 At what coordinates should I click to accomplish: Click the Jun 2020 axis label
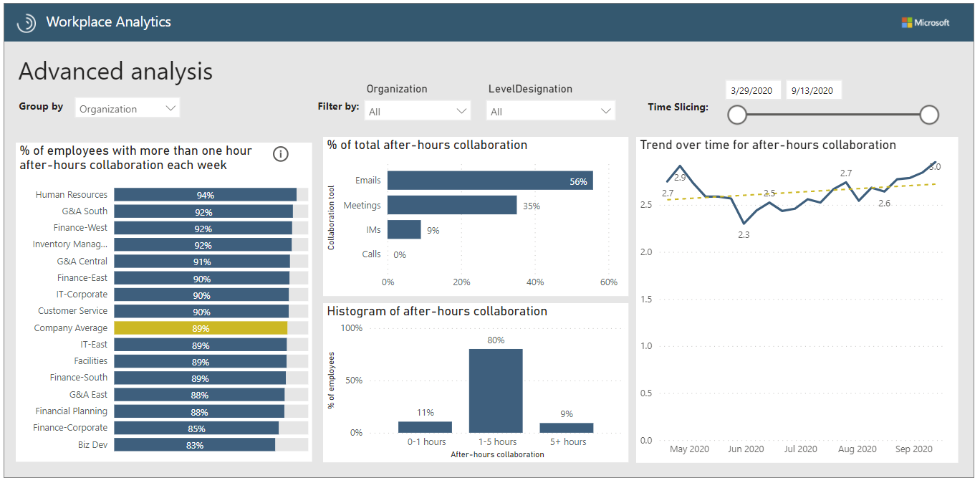pyautogui.click(x=745, y=449)
